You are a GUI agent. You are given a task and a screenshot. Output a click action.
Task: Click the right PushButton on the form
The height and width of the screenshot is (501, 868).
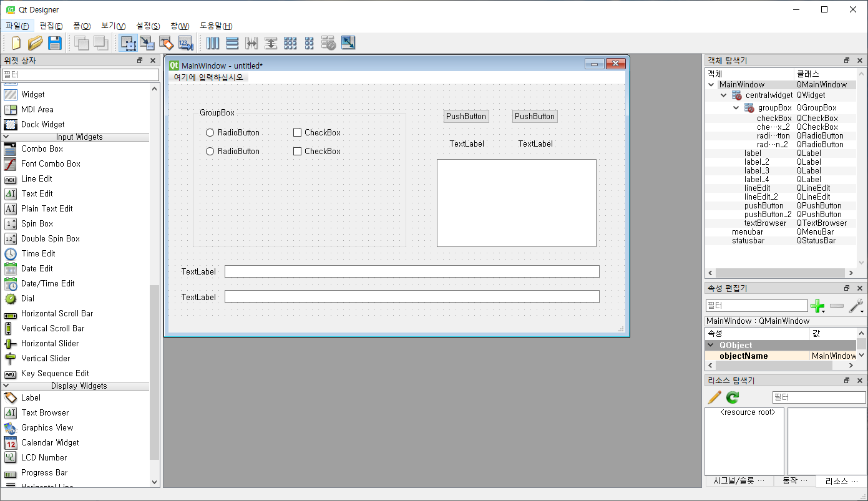(535, 116)
